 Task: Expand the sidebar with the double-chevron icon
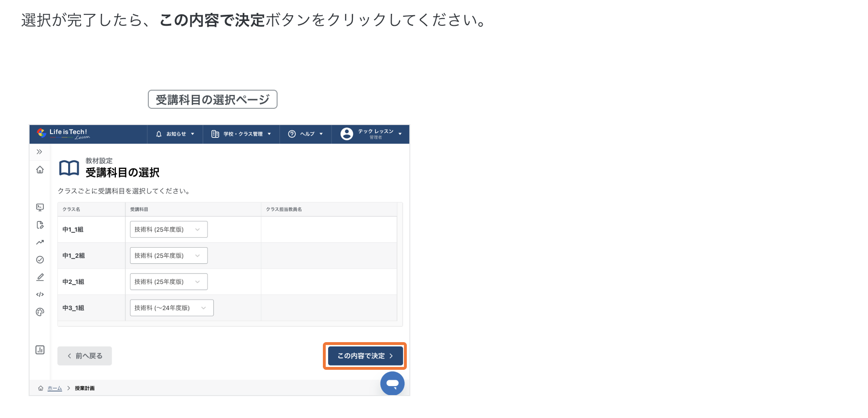40,152
